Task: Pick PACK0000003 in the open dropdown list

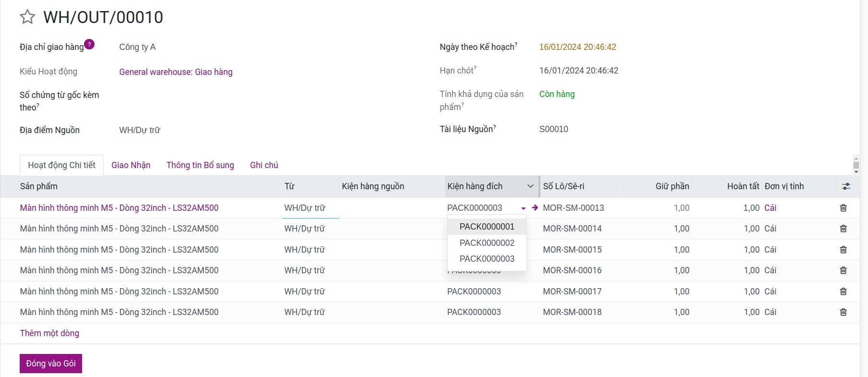Action: [487, 259]
